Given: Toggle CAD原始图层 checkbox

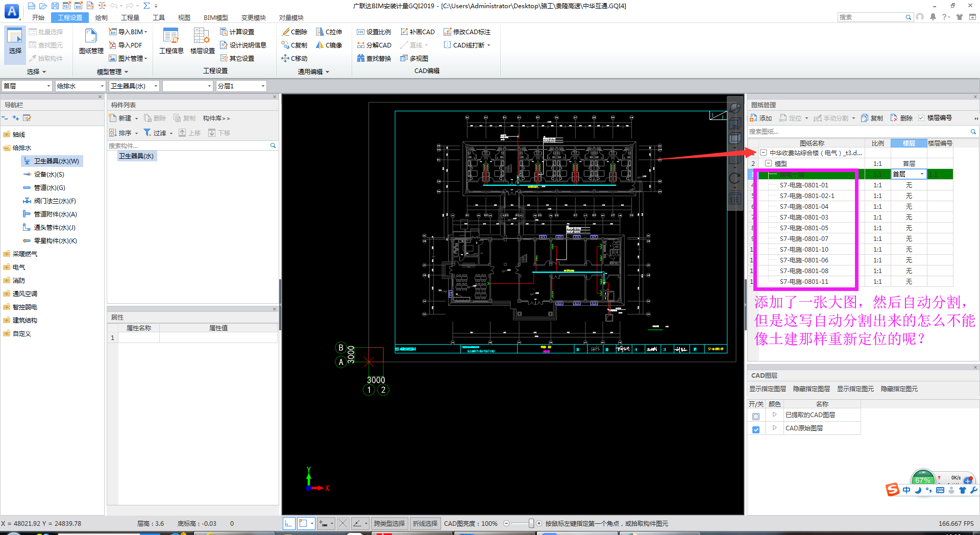Looking at the screenshot, I should [756, 430].
